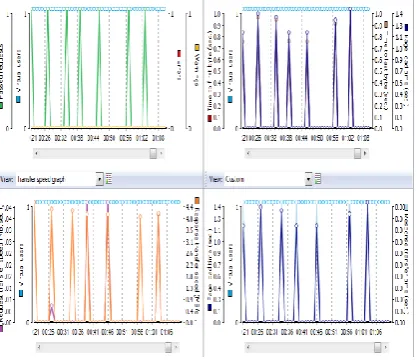This screenshot has height=360, width=417.
Task: Click left scroll arrow under bottom-left graph
Action: [x=39, y=347]
